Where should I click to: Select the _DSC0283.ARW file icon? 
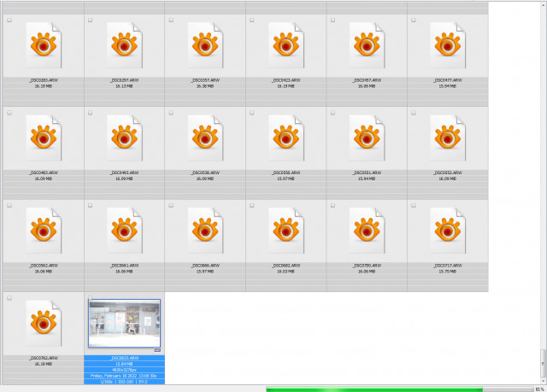pyautogui.click(x=44, y=45)
